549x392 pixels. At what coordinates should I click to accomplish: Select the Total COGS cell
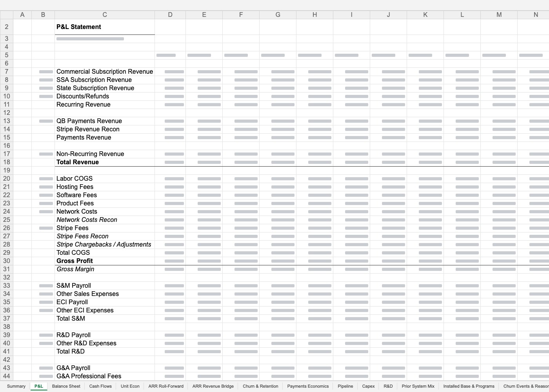coord(105,253)
